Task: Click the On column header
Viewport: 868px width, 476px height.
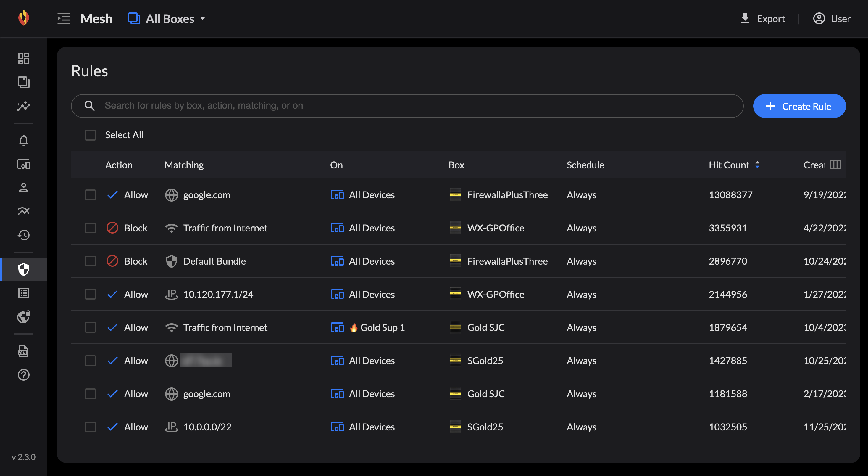Action: [336, 165]
